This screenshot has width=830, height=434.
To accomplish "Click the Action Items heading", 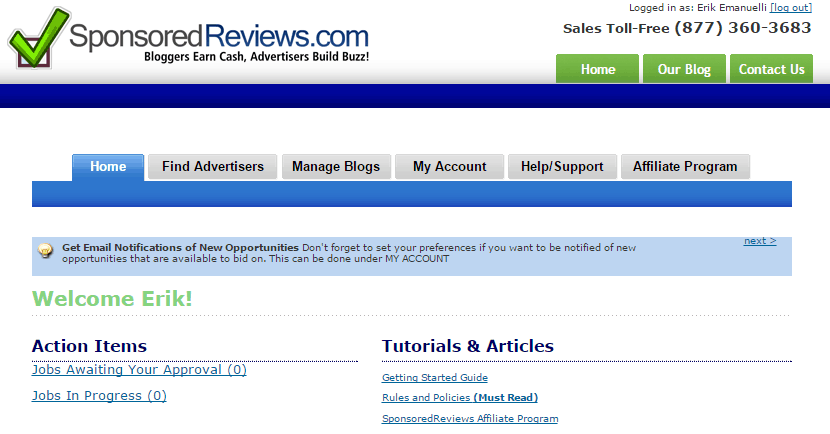I will (x=89, y=346).
